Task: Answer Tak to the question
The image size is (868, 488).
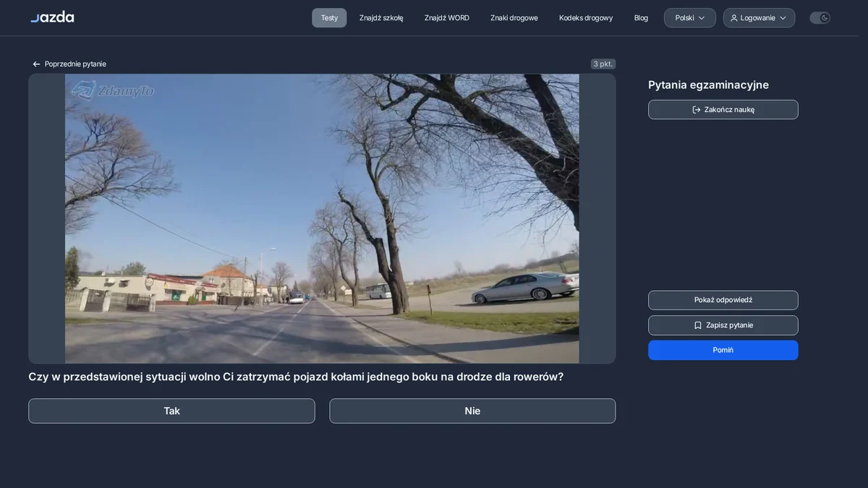Action: pos(171,411)
